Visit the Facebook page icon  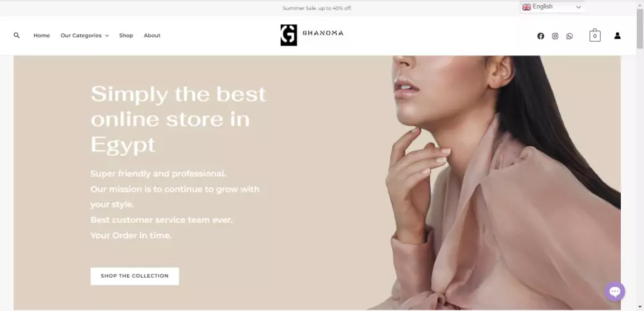pyautogui.click(x=540, y=36)
